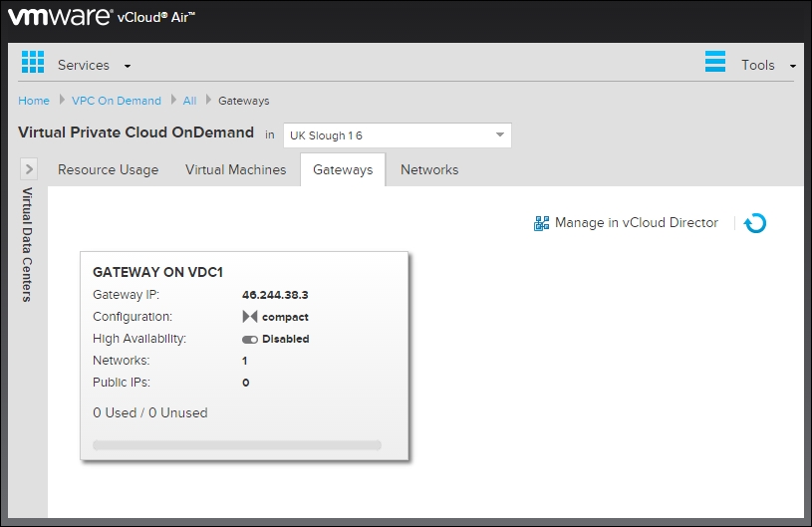Select the Gateways tab

(x=343, y=170)
